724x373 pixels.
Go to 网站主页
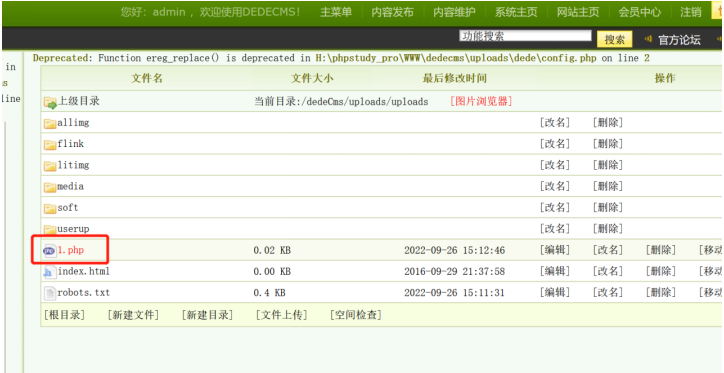(x=578, y=12)
